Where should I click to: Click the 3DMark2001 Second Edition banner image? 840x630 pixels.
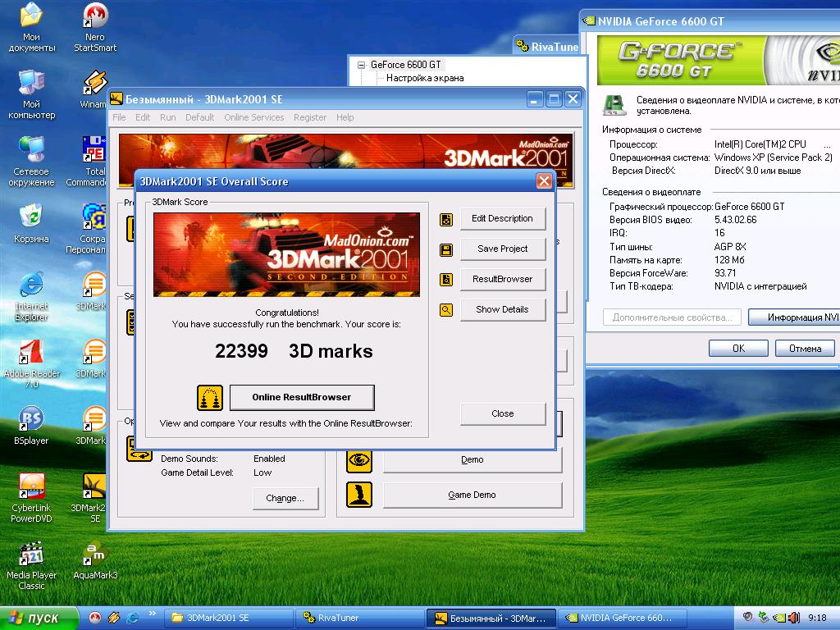coord(286,255)
